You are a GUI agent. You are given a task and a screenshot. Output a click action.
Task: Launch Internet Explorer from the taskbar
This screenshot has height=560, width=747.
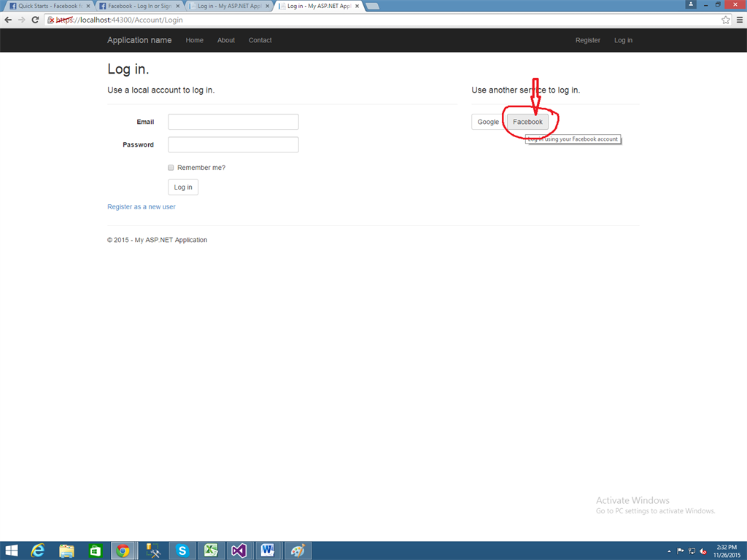38,551
